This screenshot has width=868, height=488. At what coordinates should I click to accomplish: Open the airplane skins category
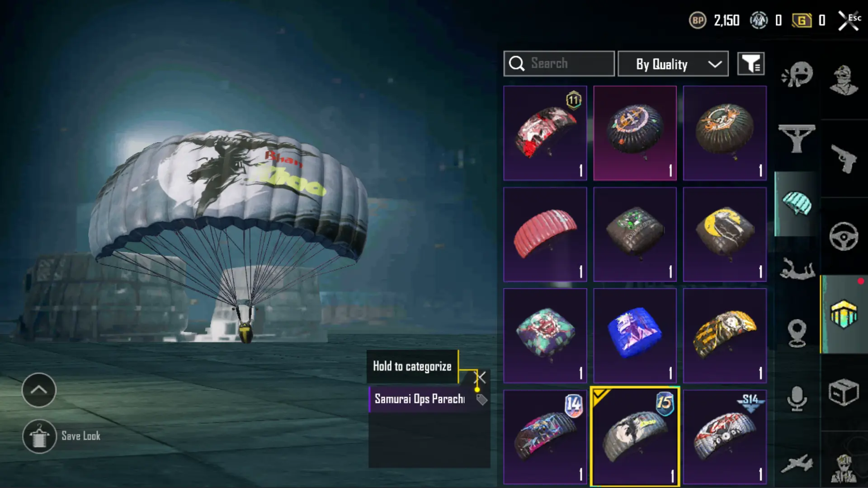[797, 464]
